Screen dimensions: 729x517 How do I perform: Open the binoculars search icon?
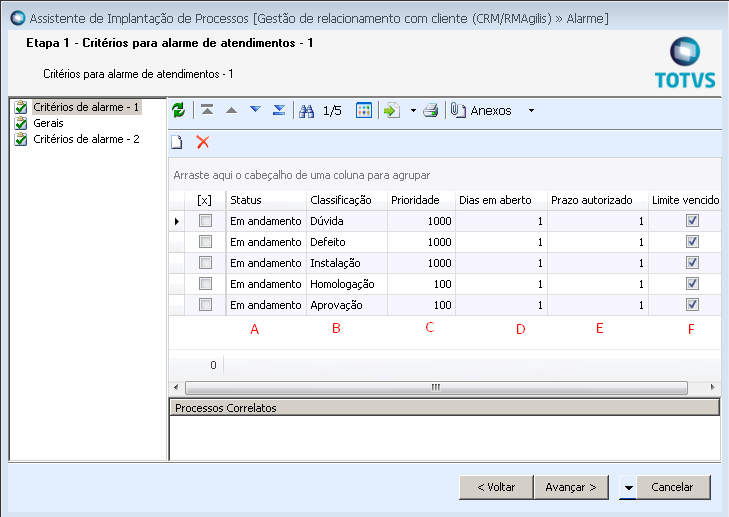306,111
